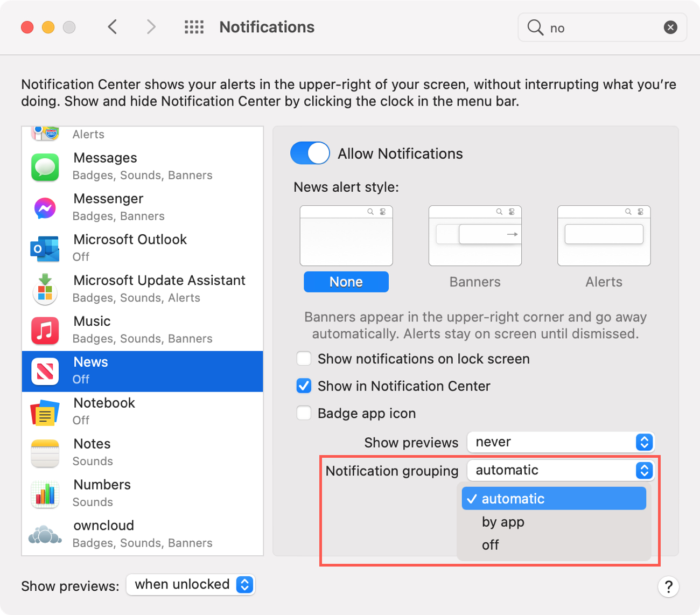Click the owncloud app icon
Screen dimensions: 700x615
(x=45, y=535)
